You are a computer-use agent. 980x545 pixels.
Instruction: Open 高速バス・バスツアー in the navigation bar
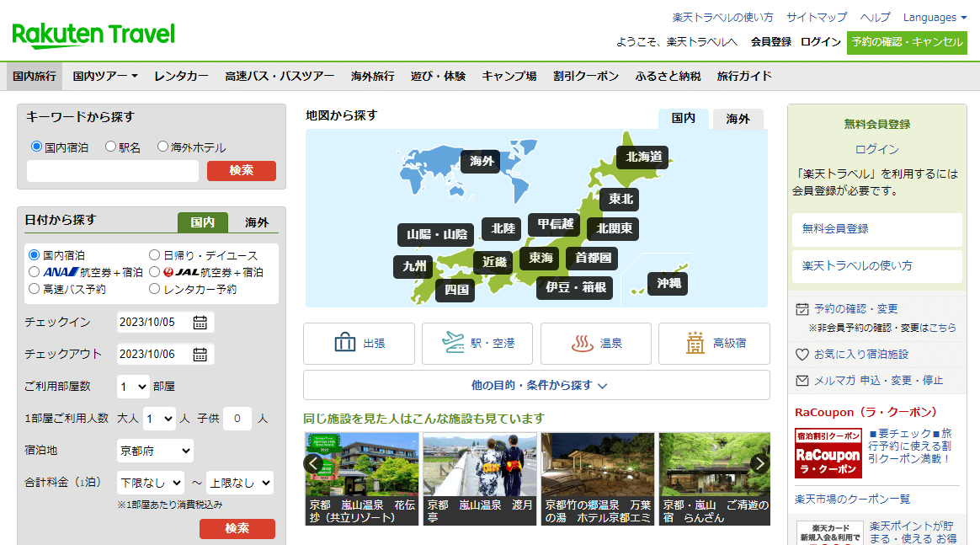pyautogui.click(x=280, y=76)
